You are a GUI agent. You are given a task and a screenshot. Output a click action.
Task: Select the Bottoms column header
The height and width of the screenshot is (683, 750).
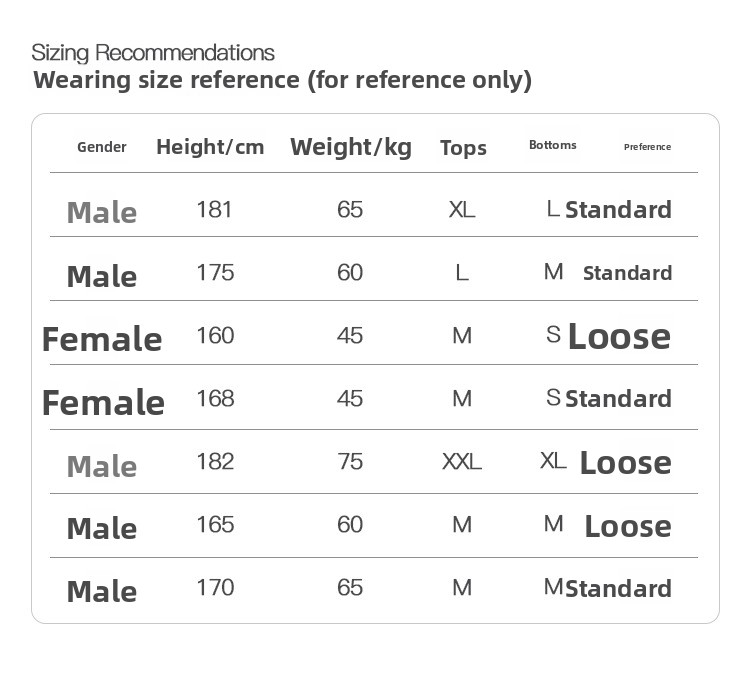pyautogui.click(x=553, y=145)
